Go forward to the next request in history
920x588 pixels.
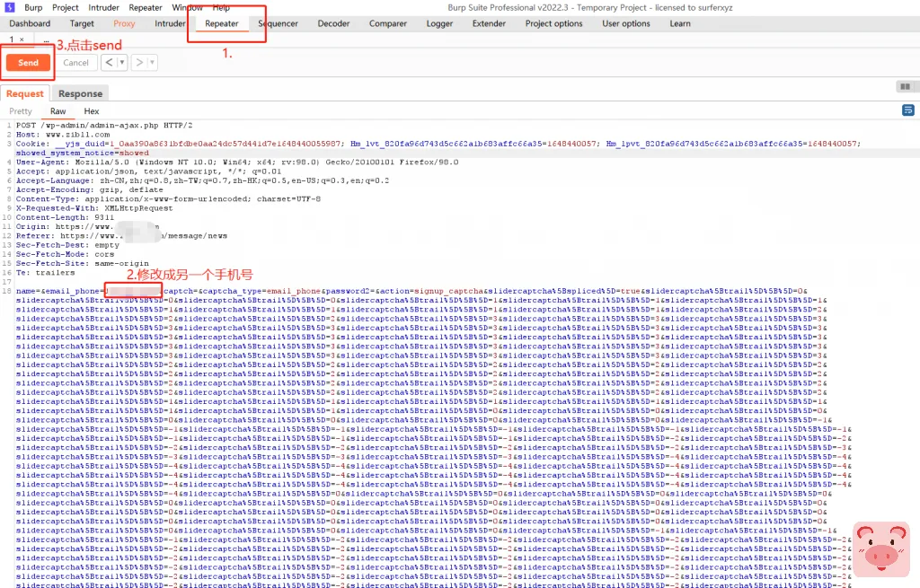pos(138,62)
